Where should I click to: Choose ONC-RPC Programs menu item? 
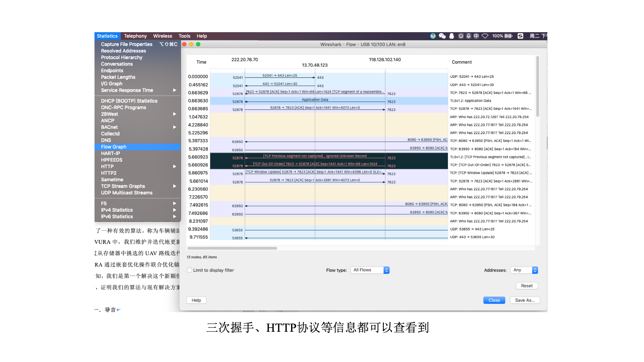[137, 107]
